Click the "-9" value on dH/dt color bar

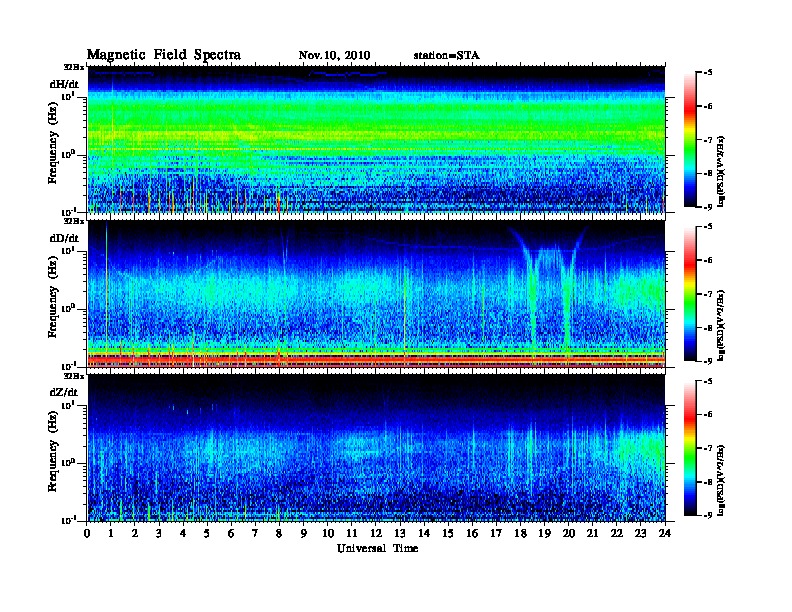click(708, 207)
